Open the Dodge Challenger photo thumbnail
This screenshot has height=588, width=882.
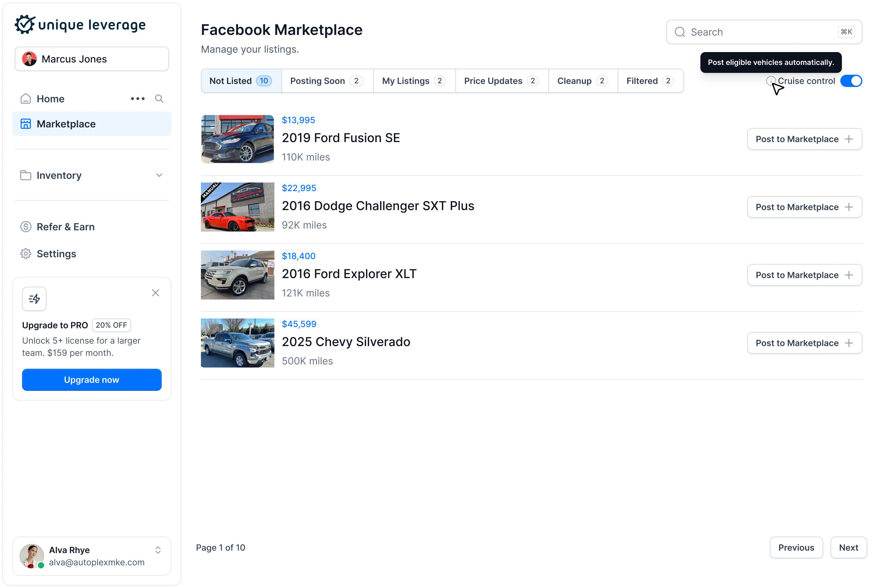(x=237, y=207)
